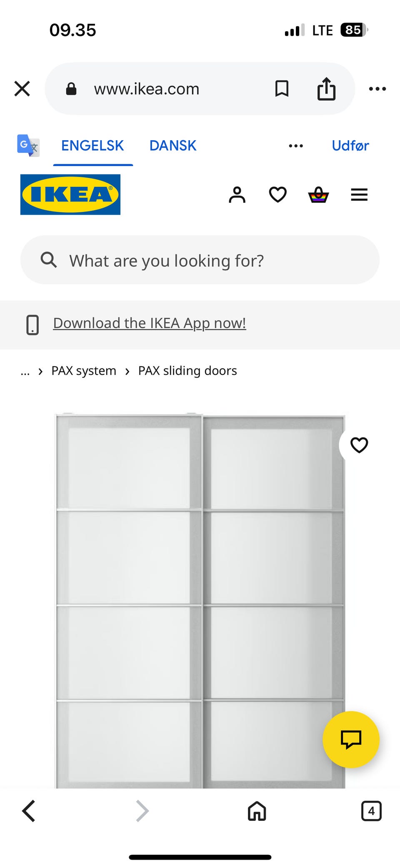Tap the IKEA logo
This screenshot has height=868, width=400.
coord(70,195)
